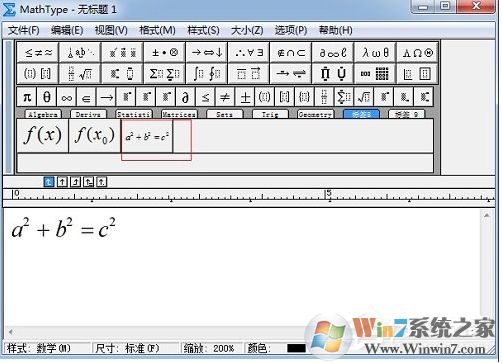
Task: Open the embellishments palette
Action: tap(123, 53)
